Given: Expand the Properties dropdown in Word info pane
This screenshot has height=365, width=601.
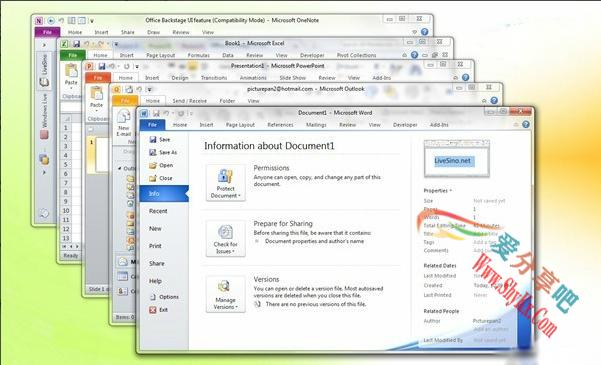Looking at the screenshot, I should tap(437, 191).
